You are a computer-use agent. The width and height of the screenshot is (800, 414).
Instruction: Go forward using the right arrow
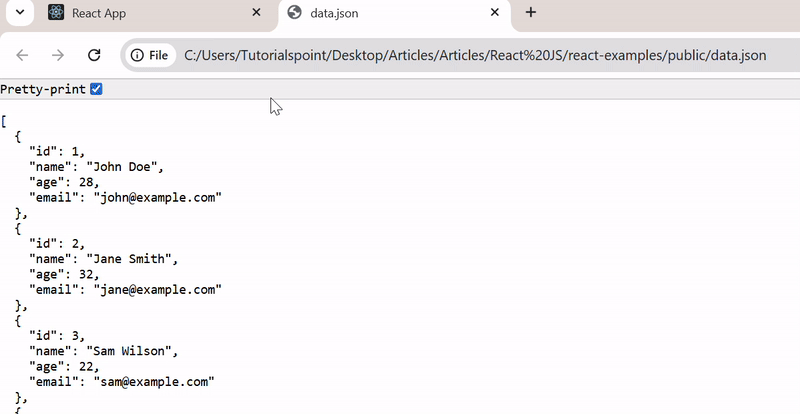pos(58,55)
